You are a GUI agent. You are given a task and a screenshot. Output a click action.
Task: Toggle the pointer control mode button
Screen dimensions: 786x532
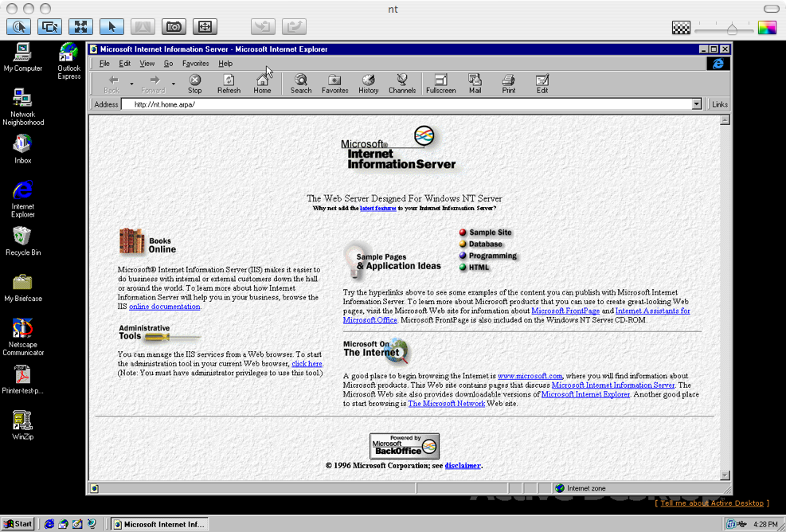tap(111, 26)
